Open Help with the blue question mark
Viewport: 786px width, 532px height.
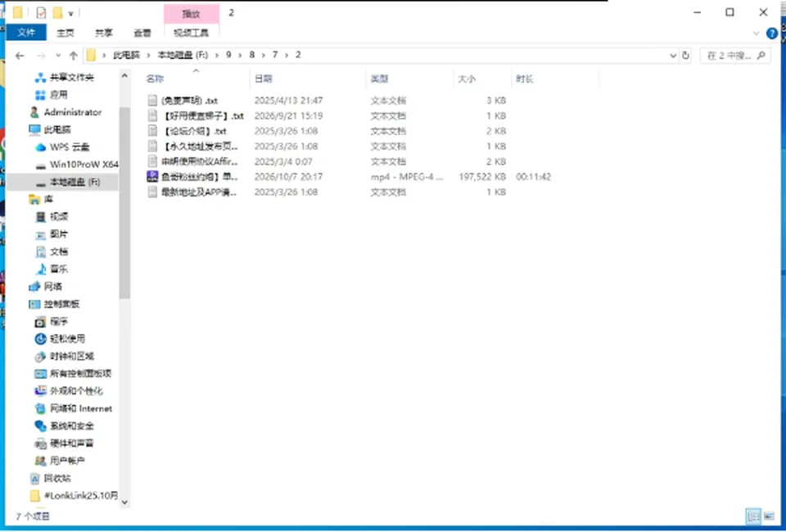(x=771, y=34)
